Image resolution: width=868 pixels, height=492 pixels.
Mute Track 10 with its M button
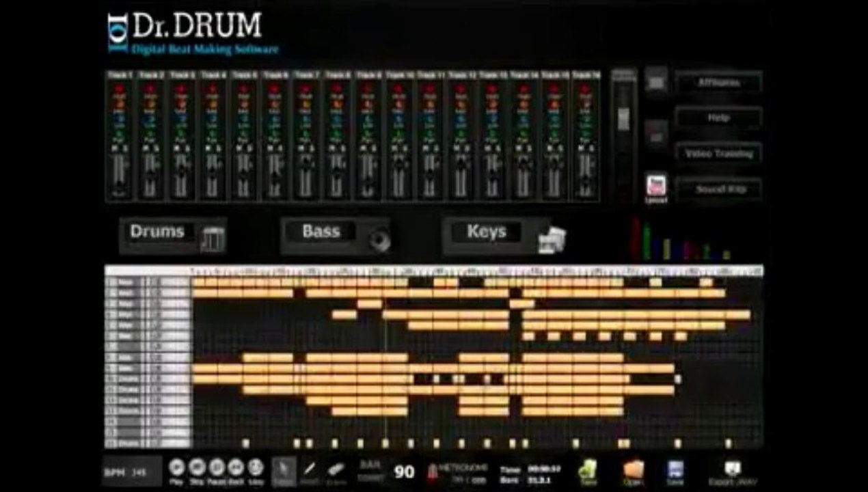pyautogui.click(x=396, y=147)
